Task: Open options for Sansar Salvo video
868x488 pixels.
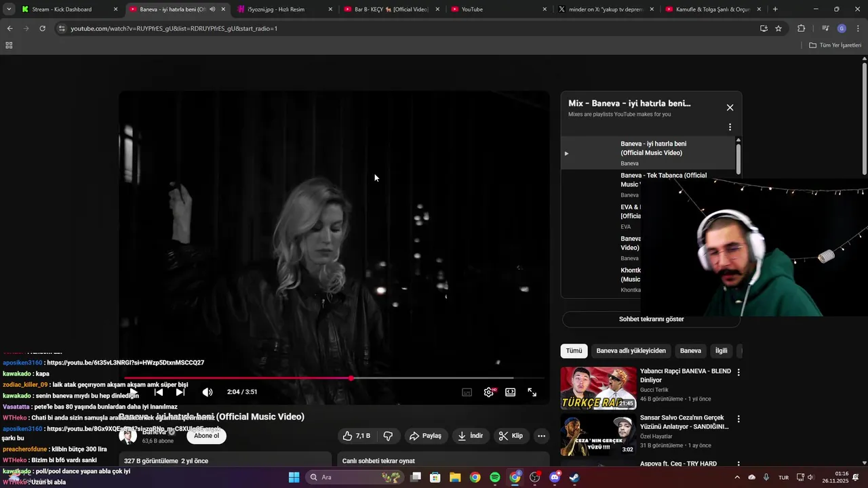Action: 738,419
